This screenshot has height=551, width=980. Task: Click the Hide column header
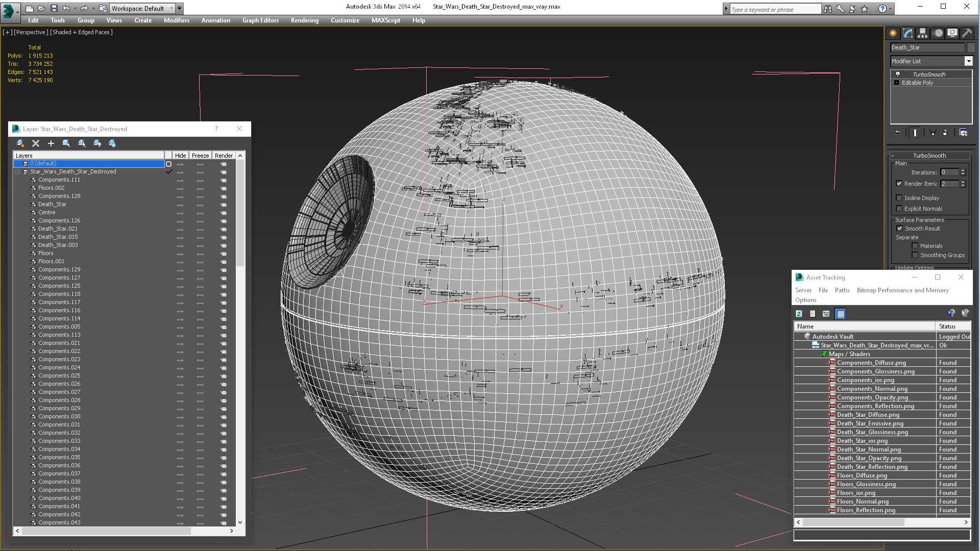[180, 156]
